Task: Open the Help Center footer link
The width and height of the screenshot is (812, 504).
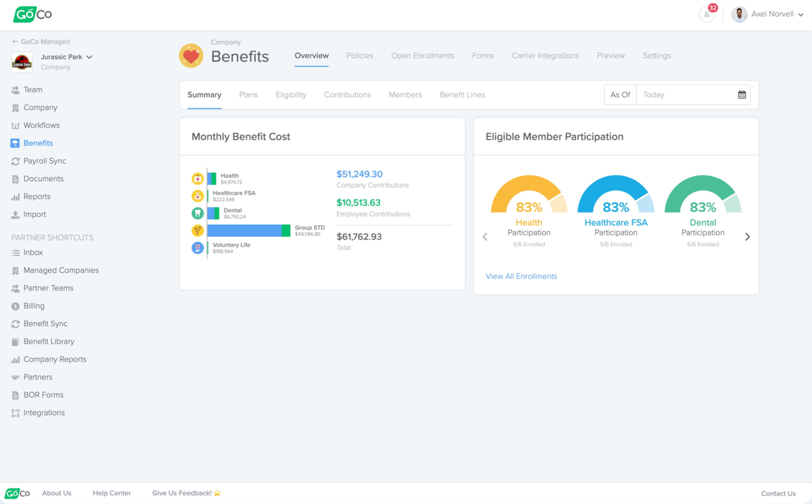Action: [x=111, y=493]
